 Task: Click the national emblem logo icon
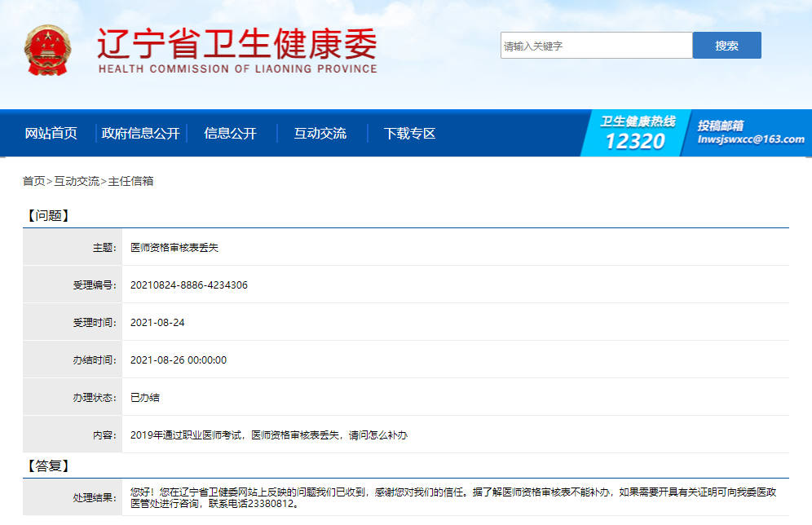coord(47,51)
